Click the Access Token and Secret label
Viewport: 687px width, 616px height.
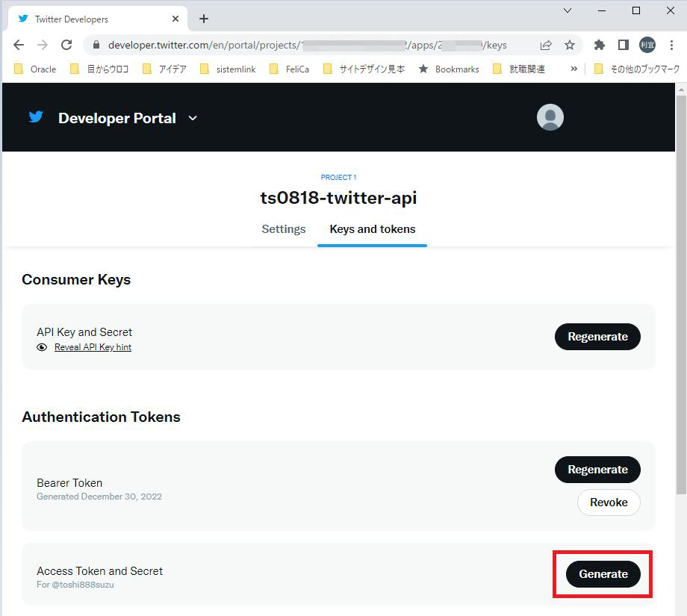pos(99,571)
